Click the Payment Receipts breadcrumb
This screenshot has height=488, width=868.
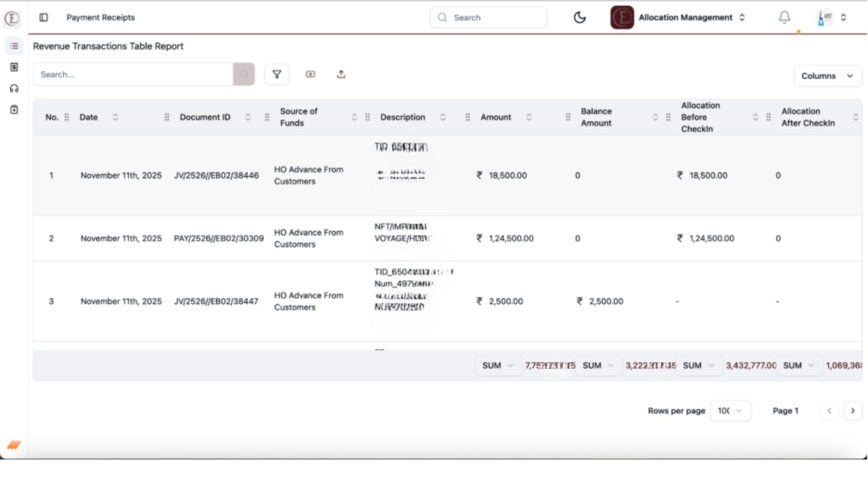coord(100,17)
